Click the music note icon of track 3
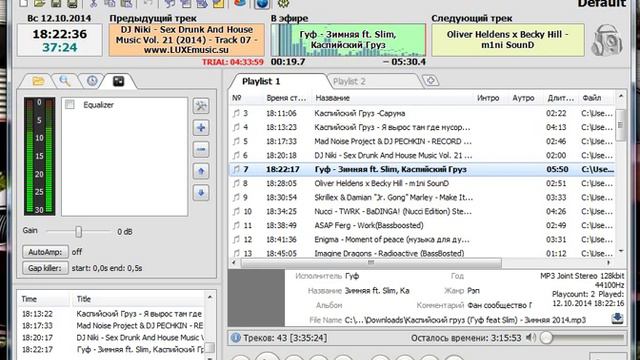The height and width of the screenshot is (360, 640). click(x=236, y=113)
